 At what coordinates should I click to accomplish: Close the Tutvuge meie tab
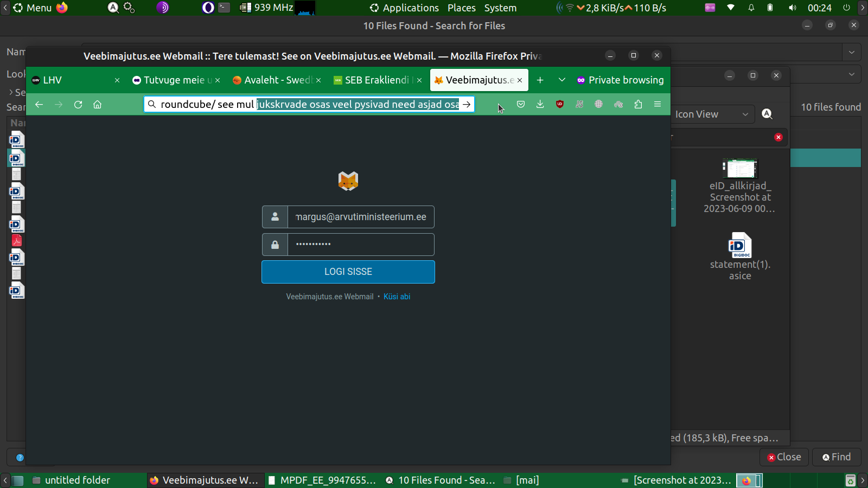tap(218, 80)
